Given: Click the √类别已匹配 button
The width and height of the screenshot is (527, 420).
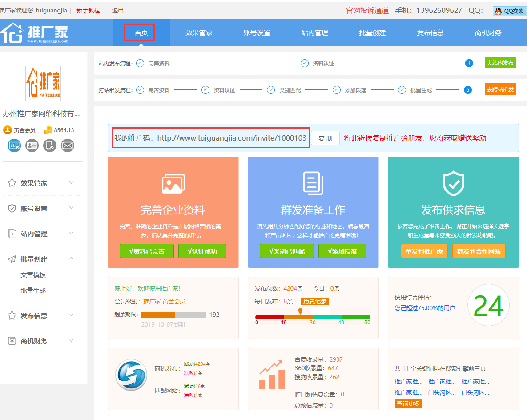Looking at the screenshot, I should pos(287,251).
